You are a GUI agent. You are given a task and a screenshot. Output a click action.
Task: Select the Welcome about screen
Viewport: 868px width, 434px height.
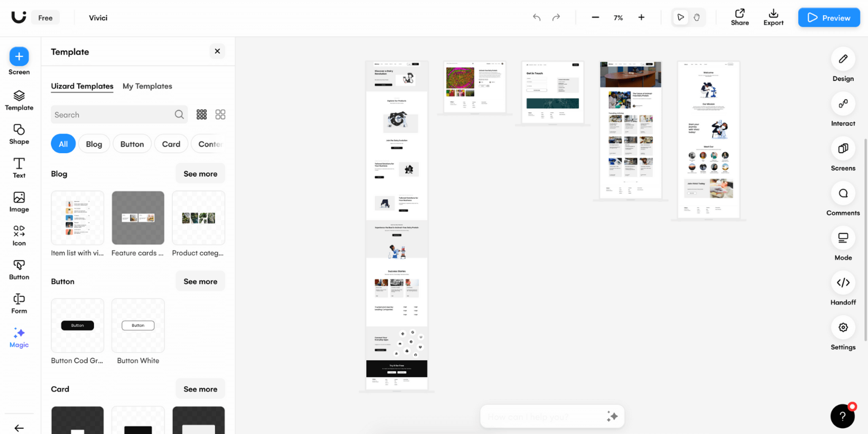click(708, 140)
